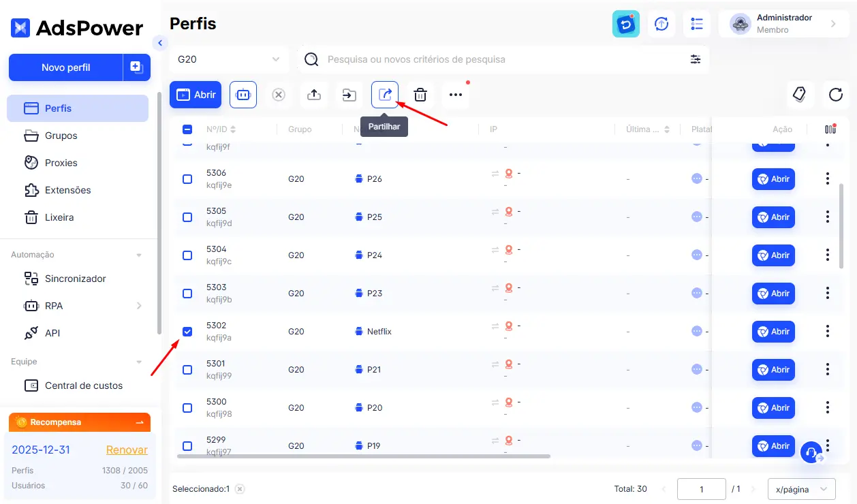857x504 pixels.
Task: Click the circled X close-browser toolbar icon
Action: click(x=279, y=95)
